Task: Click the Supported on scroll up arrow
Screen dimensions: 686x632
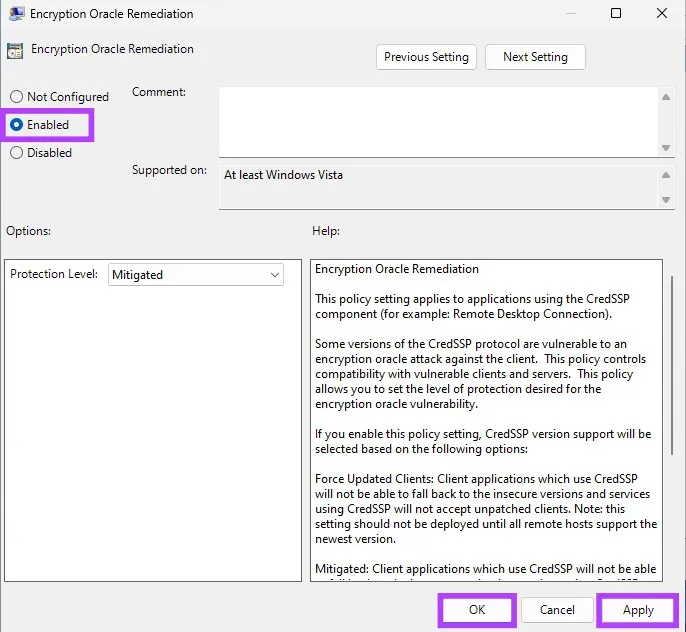Action: coord(666,175)
